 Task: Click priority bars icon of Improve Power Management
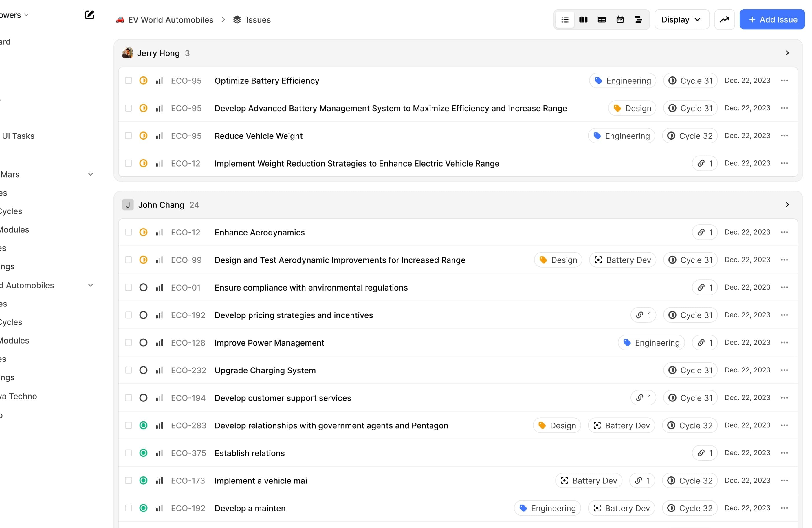coord(159,343)
